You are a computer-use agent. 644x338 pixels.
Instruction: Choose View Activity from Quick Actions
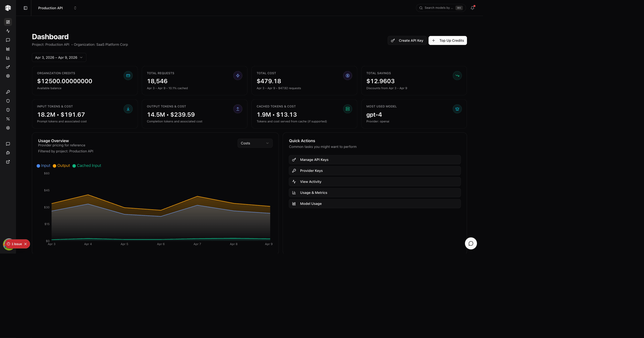pos(375,181)
